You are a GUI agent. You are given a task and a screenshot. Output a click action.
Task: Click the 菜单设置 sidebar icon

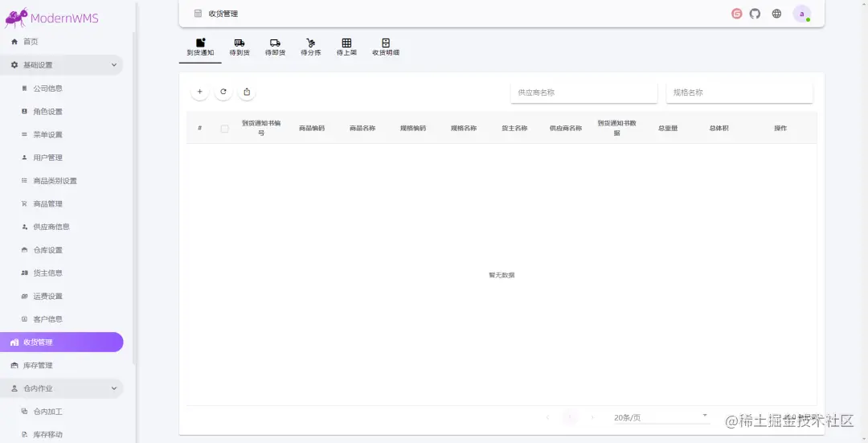(24, 134)
